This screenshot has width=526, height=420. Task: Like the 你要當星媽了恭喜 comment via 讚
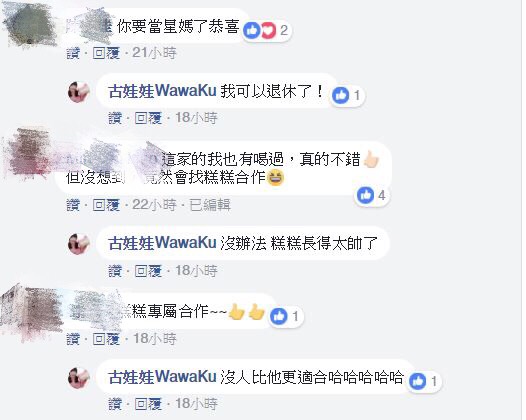click(x=73, y=53)
